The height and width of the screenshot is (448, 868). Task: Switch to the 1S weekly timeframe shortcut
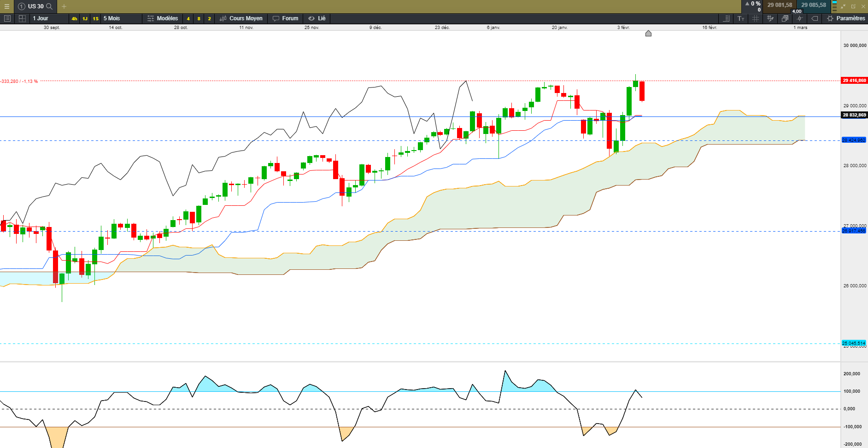tap(95, 19)
